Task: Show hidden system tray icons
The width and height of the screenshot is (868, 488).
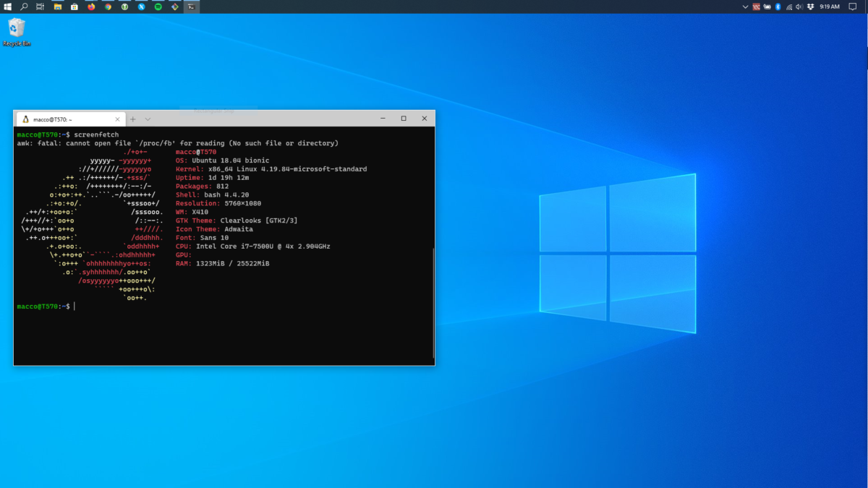Action: pos(746,7)
